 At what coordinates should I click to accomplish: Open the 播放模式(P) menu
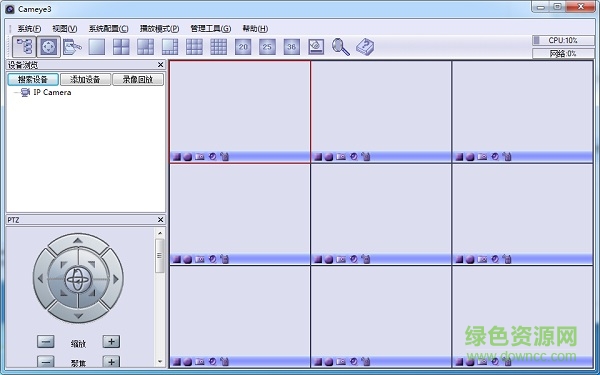pyautogui.click(x=159, y=29)
